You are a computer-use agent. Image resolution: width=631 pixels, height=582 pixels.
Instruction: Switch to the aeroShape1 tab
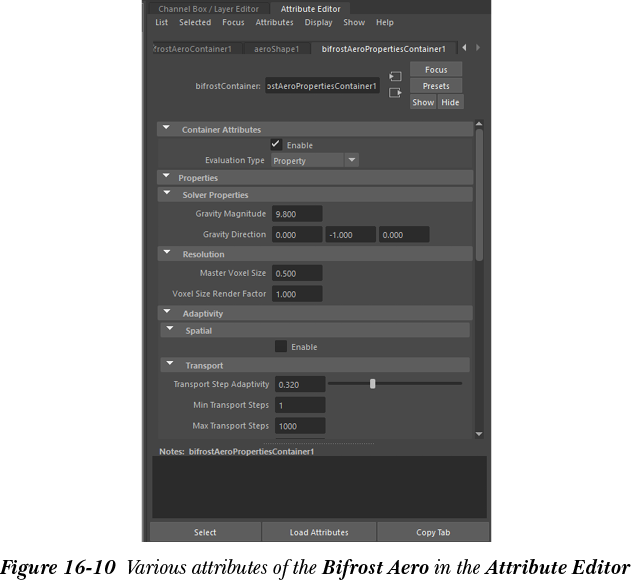pos(275,48)
